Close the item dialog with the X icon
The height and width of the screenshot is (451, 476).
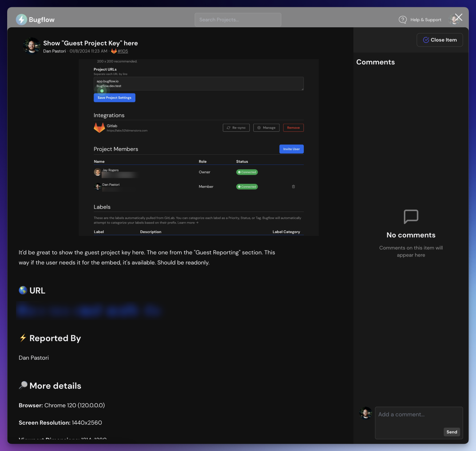click(459, 17)
